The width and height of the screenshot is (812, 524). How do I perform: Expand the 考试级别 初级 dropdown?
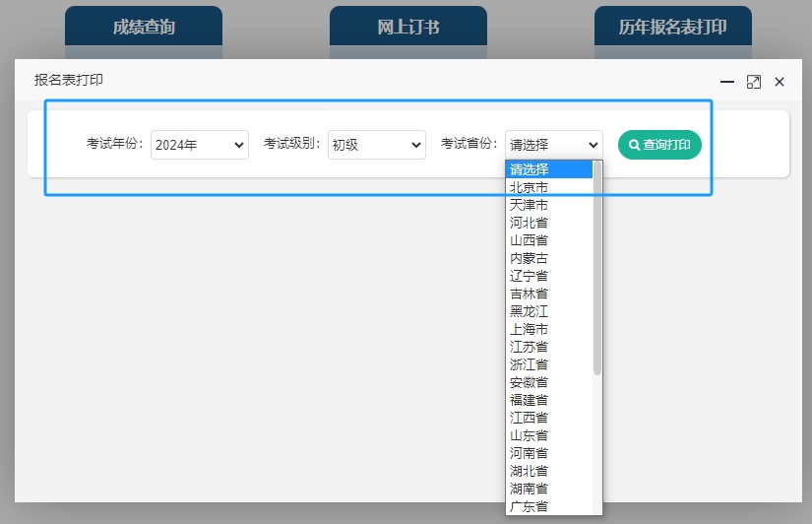376,145
